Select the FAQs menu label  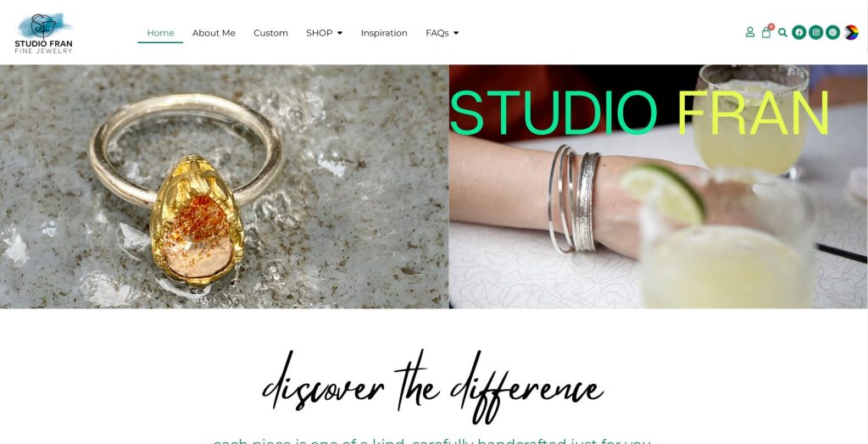coord(437,33)
